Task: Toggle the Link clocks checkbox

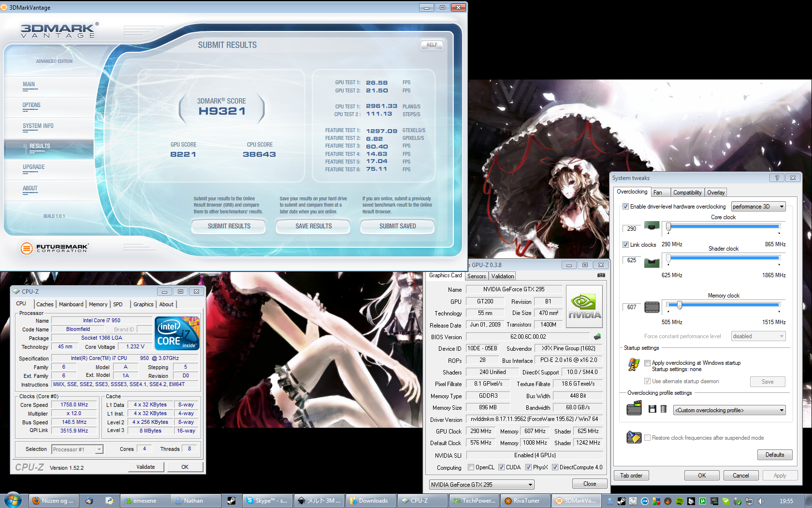Action: (625, 245)
